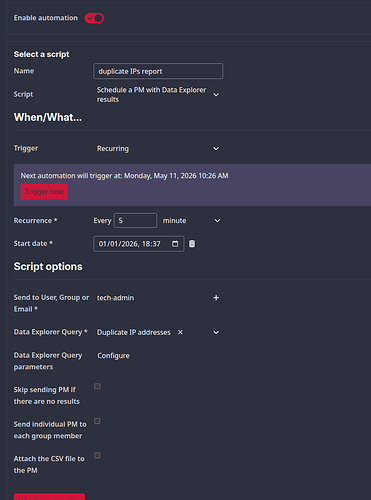Viewport: 371px width, 500px height.
Task: Click the Start date input field
Action: pyautogui.click(x=139, y=244)
